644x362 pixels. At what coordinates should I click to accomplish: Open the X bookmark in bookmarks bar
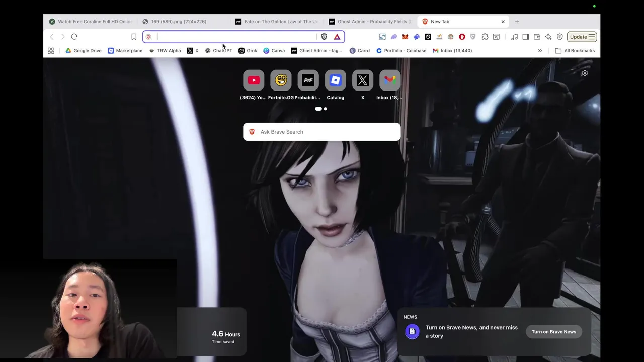click(x=193, y=51)
